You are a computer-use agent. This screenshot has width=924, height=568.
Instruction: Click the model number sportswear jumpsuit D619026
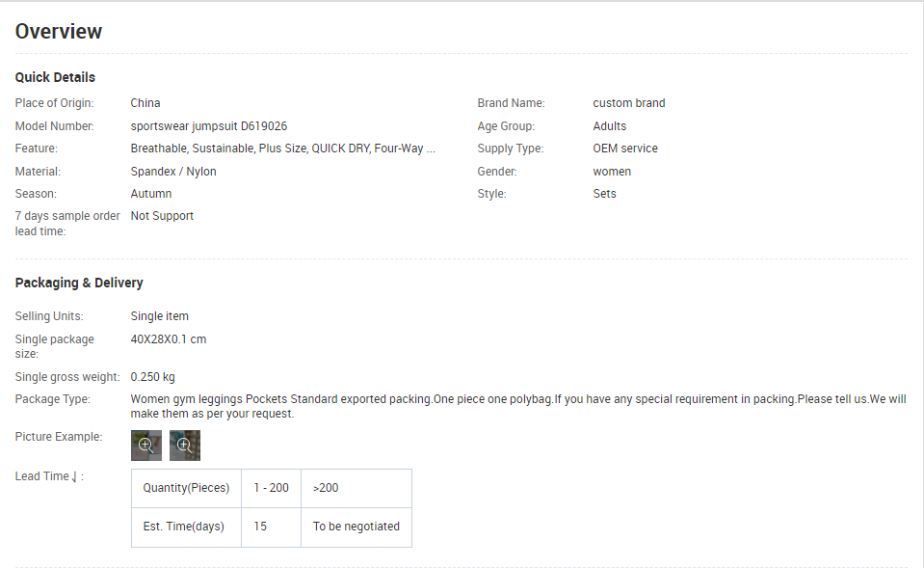tap(209, 126)
